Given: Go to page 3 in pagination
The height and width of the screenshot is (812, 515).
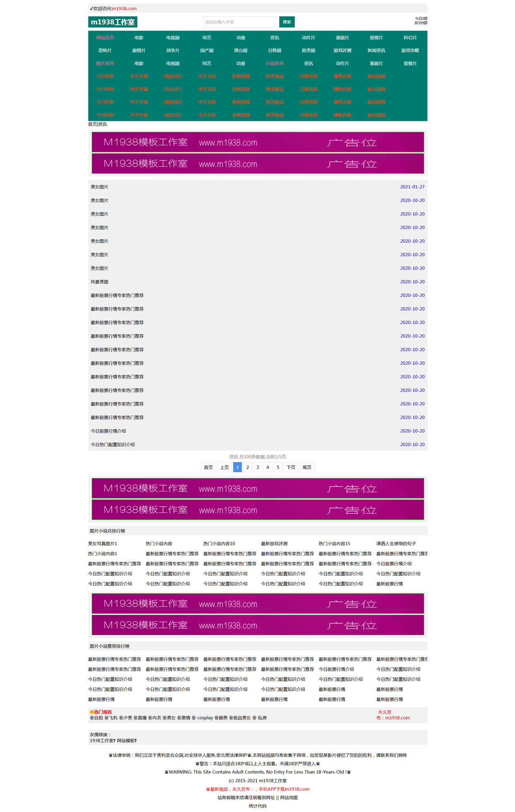Looking at the screenshot, I should coord(258,467).
